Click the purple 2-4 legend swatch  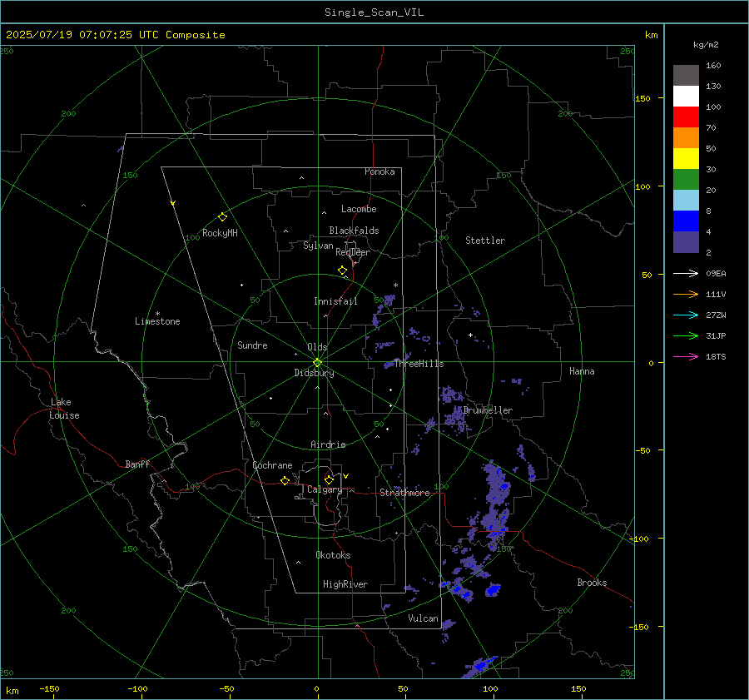(686, 241)
